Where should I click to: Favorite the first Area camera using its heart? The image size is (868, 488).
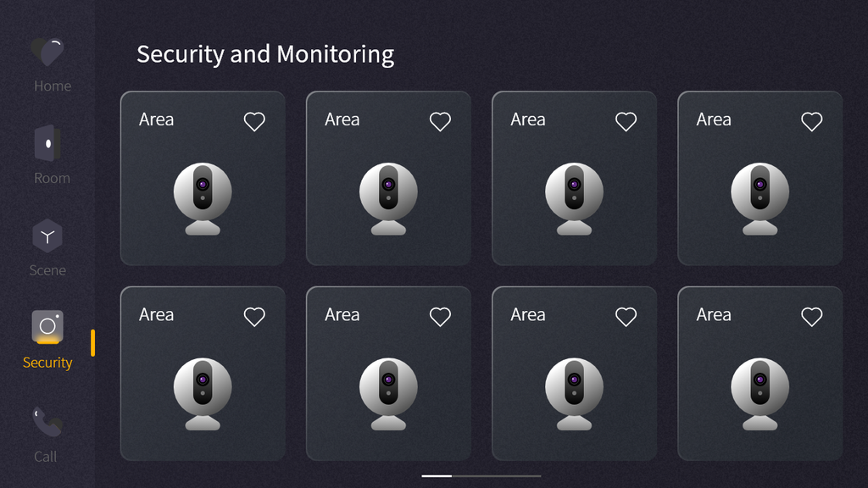pyautogui.click(x=253, y=121)
